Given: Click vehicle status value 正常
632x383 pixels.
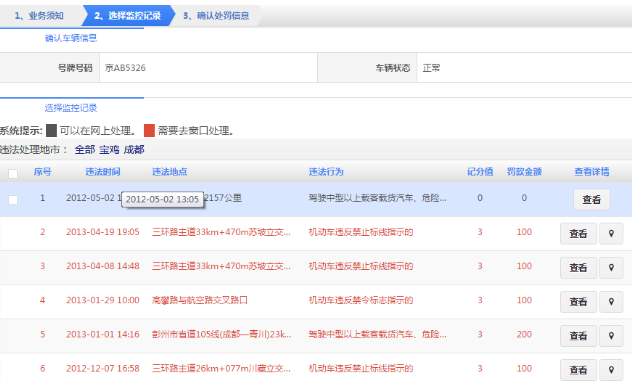Looking at the screenshot, I should click(431, 68).
